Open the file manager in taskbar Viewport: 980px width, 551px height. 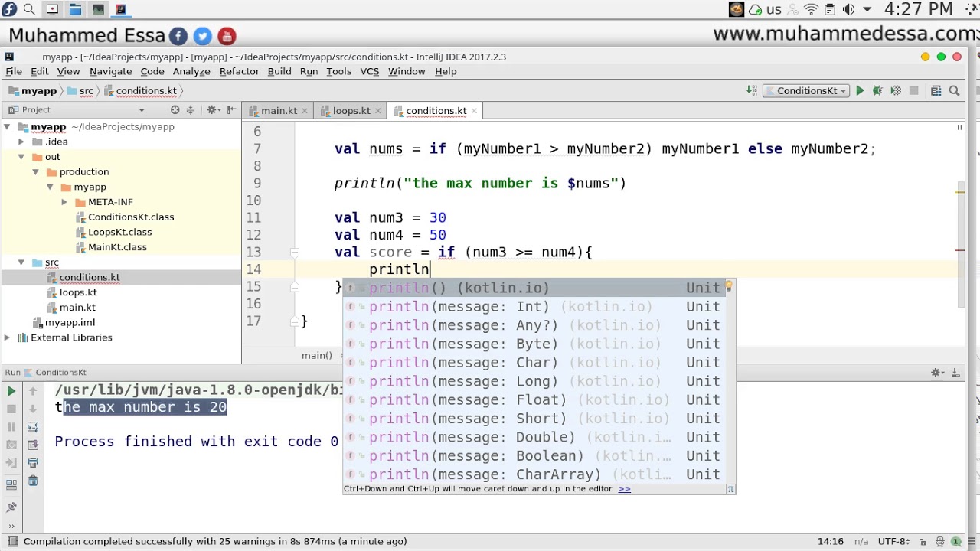click(x=75, y=9)
